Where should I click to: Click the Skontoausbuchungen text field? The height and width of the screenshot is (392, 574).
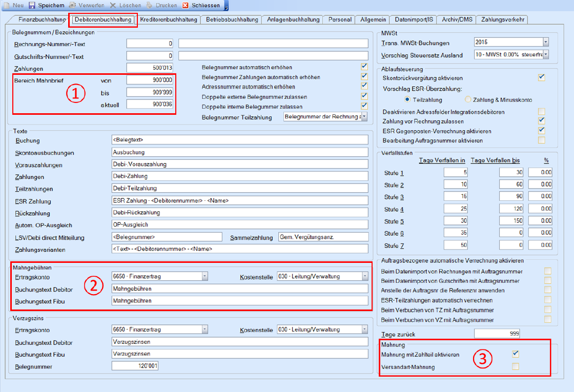(240, 152)
